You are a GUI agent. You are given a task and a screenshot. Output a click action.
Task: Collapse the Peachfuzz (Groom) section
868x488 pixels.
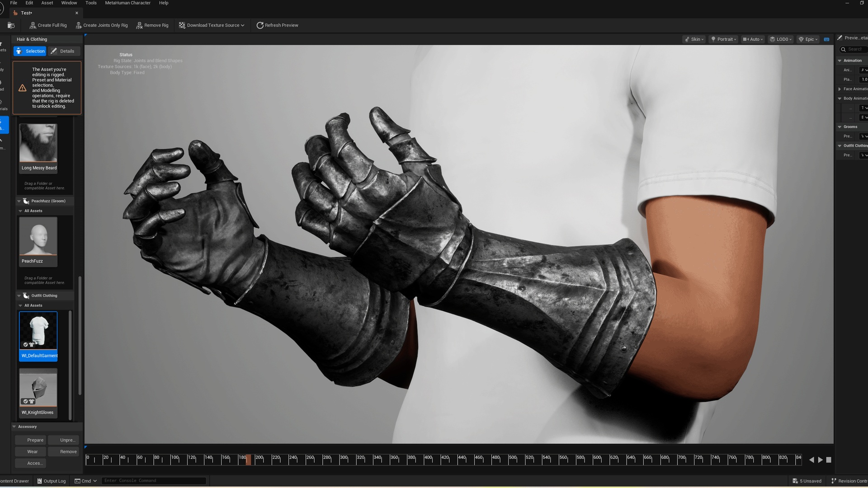(19, 201)
